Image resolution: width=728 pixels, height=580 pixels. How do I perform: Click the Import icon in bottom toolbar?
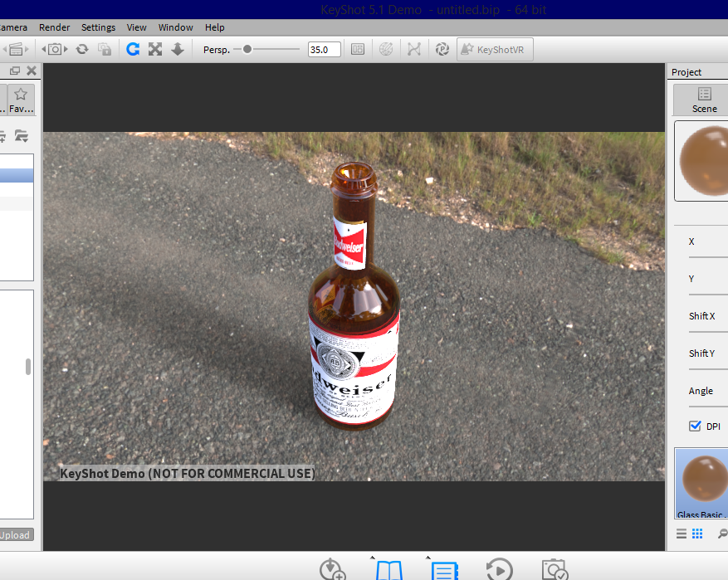tap(332, 569)
